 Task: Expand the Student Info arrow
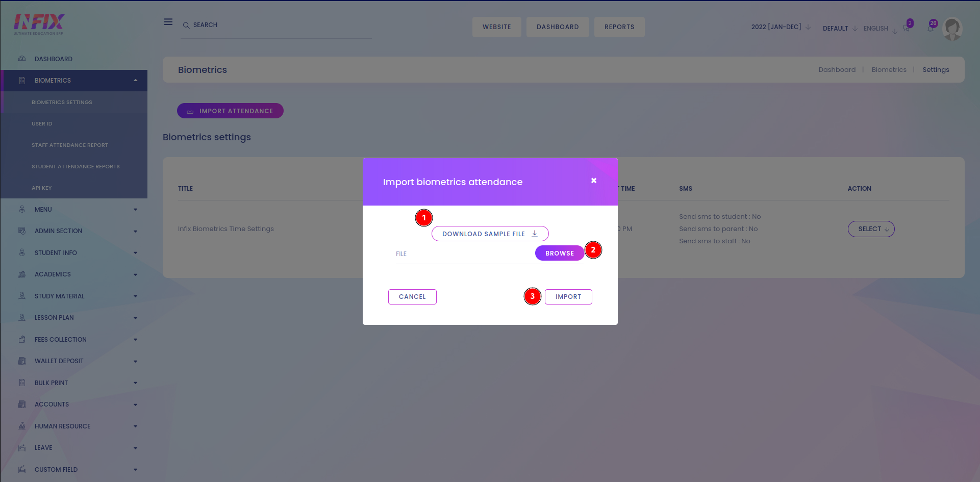click(x=136, y=253)
